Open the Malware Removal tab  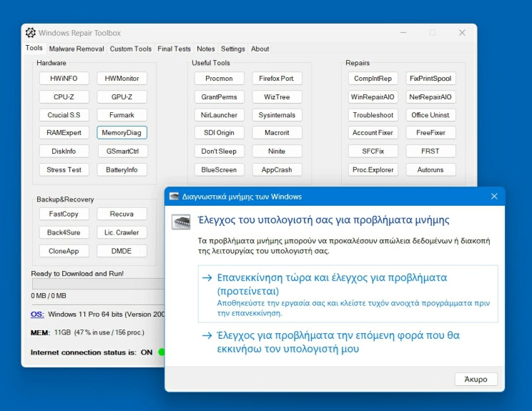[x=77, y=49]
